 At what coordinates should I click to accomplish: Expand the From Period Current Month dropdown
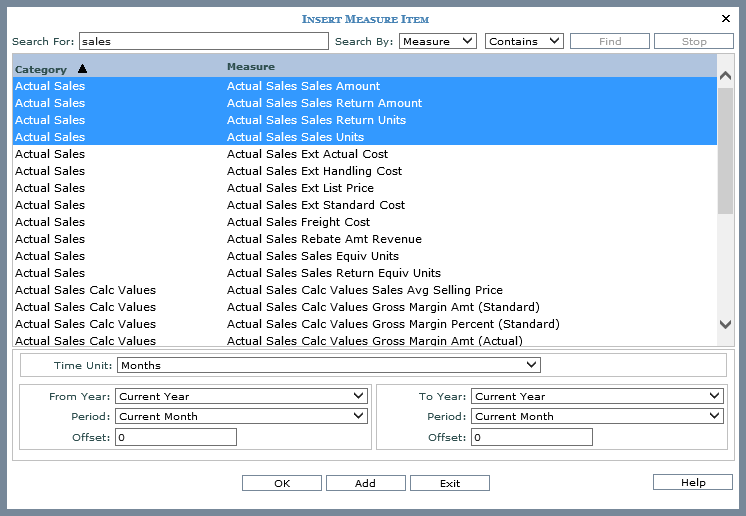pos(241,416)
